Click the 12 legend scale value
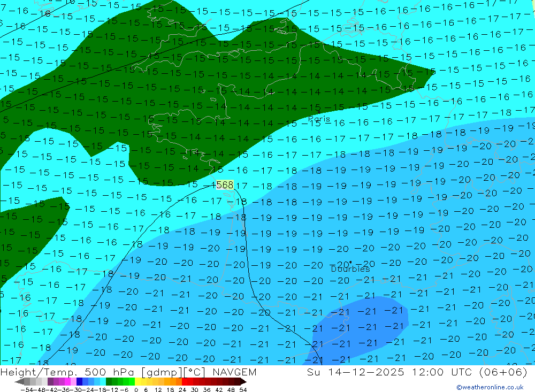This screenshot has width=535, height=392. click(158, 390)
